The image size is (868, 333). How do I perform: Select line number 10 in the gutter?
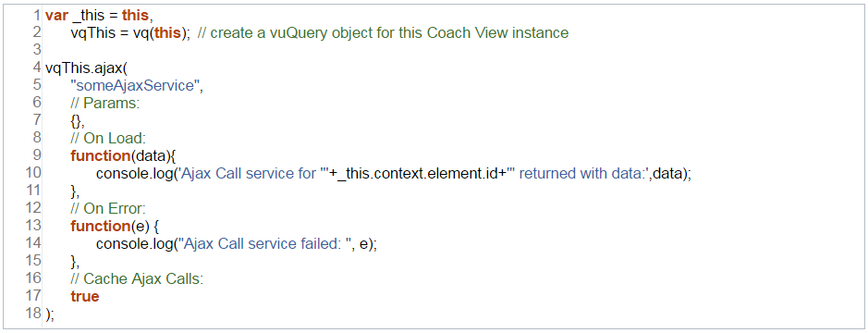pyautogui.click(x=33, y=173)
